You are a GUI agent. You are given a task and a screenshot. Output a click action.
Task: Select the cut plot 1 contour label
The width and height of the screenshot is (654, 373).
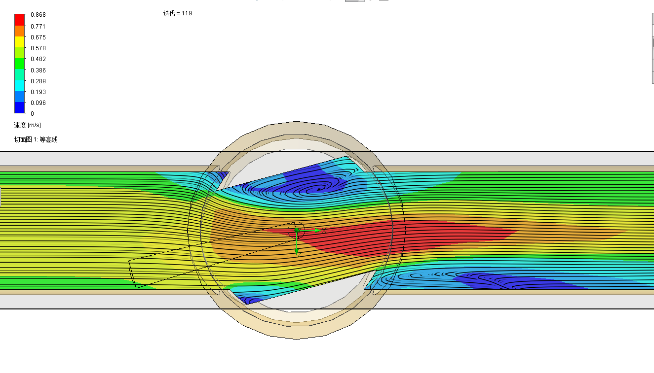click(x=35, y=139)
